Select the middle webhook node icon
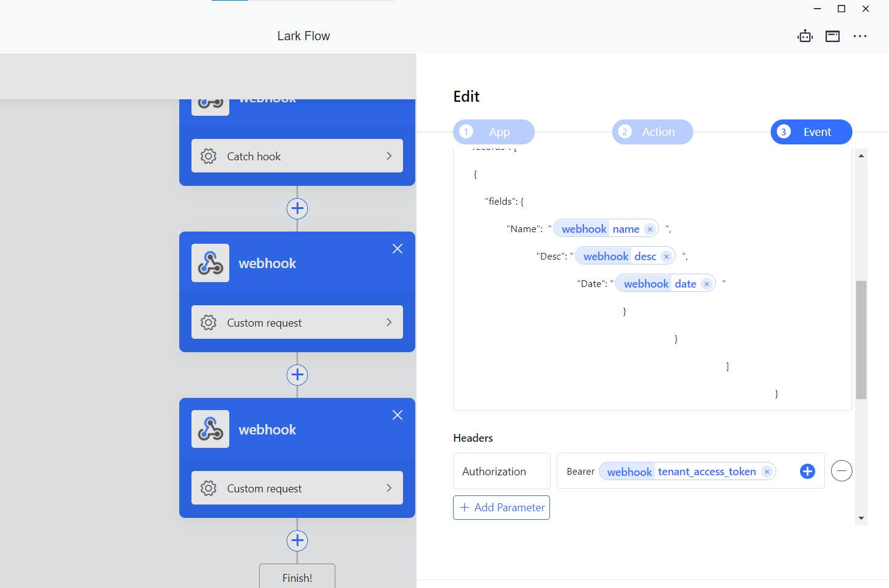The height and width of the screenshot is (588, 889). coord(210,263)
